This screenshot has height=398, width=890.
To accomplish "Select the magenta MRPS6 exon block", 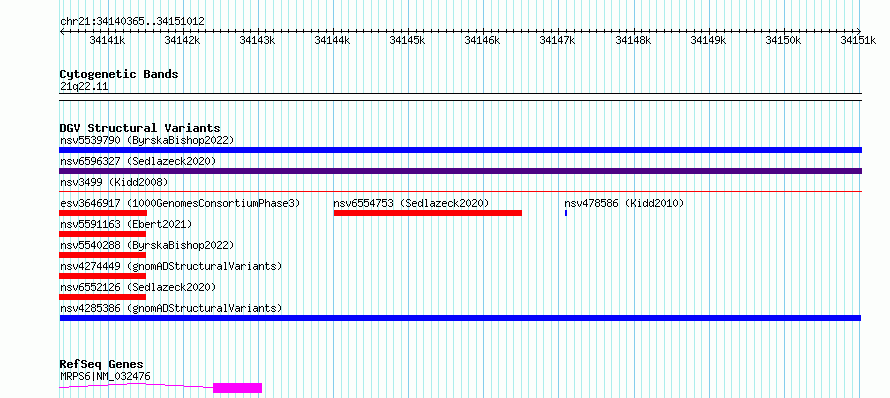I will (237, 388).
